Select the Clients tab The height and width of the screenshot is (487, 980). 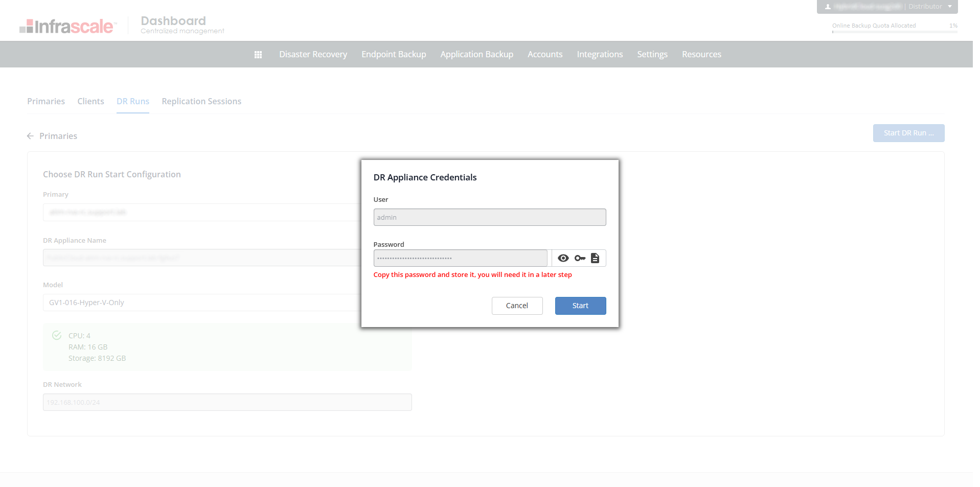coord(90,101)
